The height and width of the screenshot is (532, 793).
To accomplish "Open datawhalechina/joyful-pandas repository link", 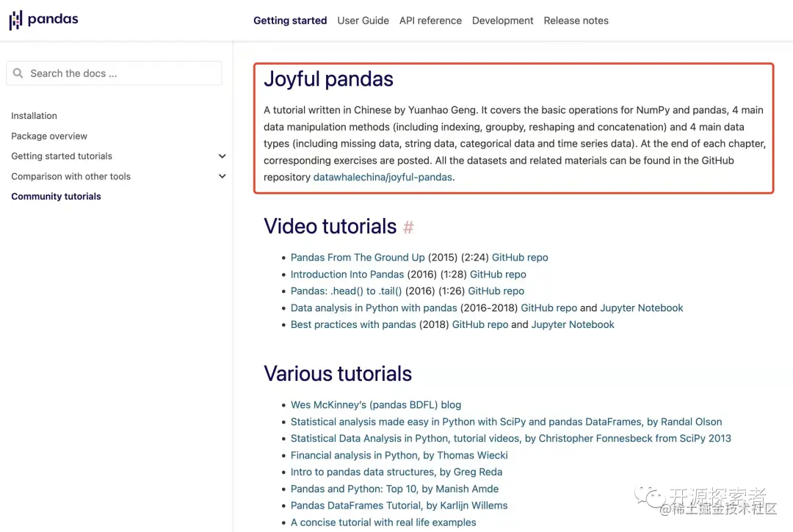I will tap(383, 178).
